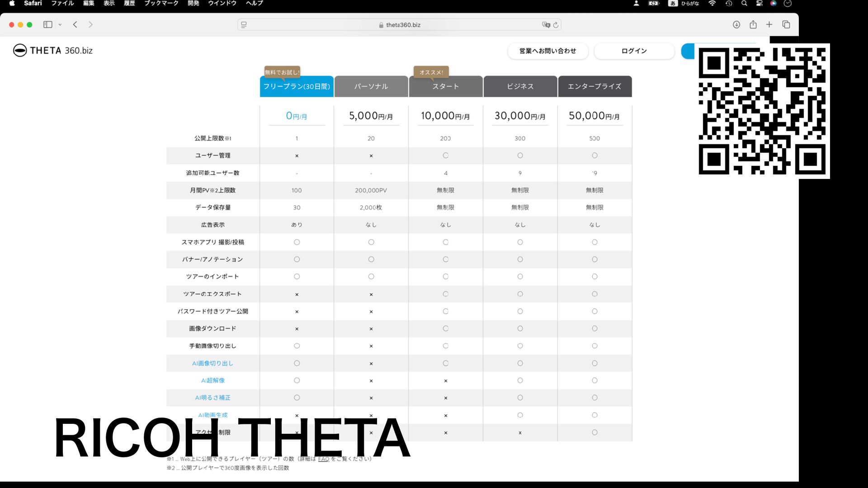Screen dimensions: 868x488
Task: Click the Safari sidebar toggle icon
Action: (47, 24)
